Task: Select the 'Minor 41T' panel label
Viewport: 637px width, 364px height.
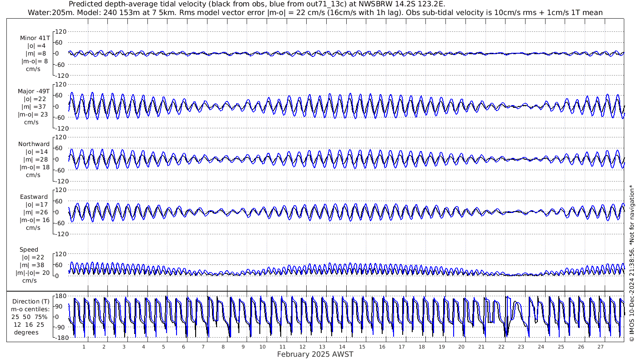Action: click(35, 38)
